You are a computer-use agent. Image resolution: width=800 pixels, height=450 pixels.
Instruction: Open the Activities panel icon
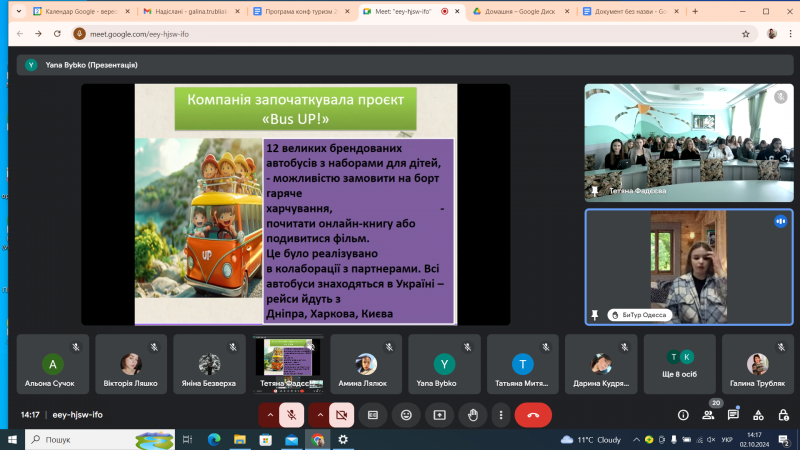[x=758, y=415]
